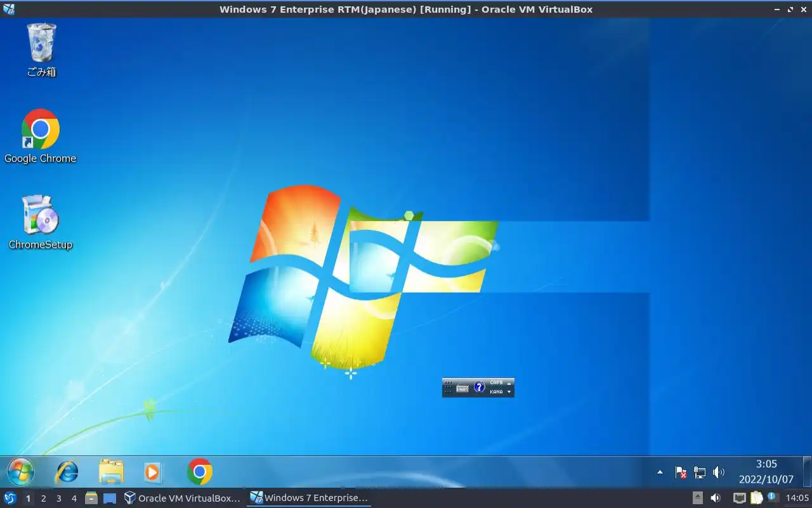
Task: Launch Google Chrome from Windows taskbar
Action: click(200, 472)
